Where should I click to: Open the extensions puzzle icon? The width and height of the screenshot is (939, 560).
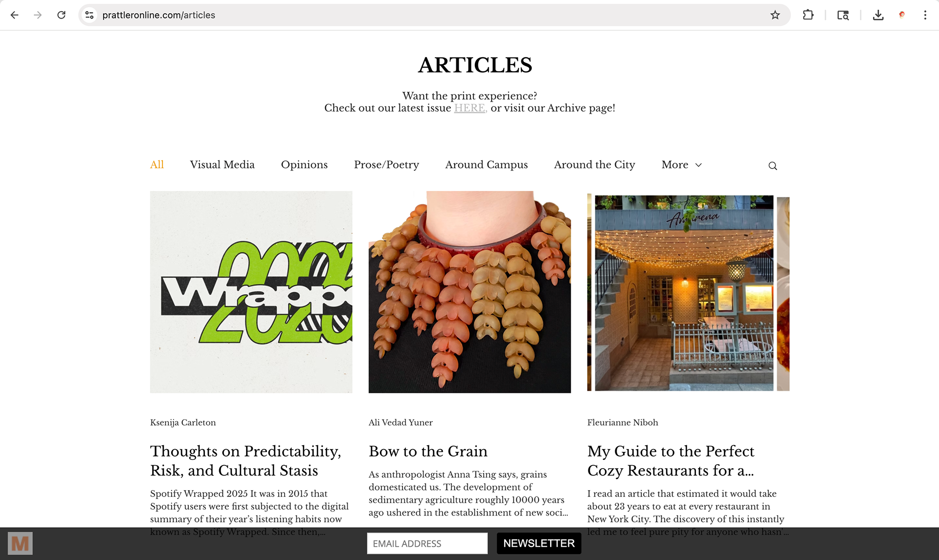coord(808,15)
